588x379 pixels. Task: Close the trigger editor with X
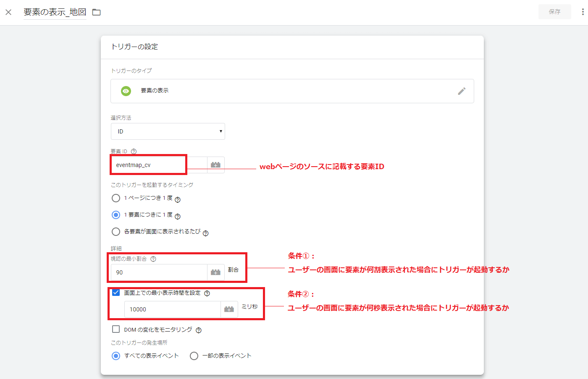tap(8, 12)
